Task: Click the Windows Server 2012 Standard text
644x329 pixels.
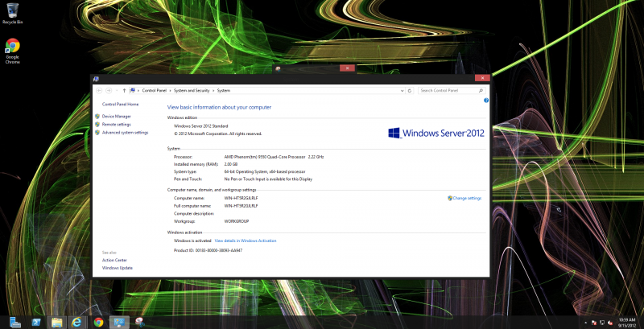Action: pyautogui.click(x=200, y=126)
